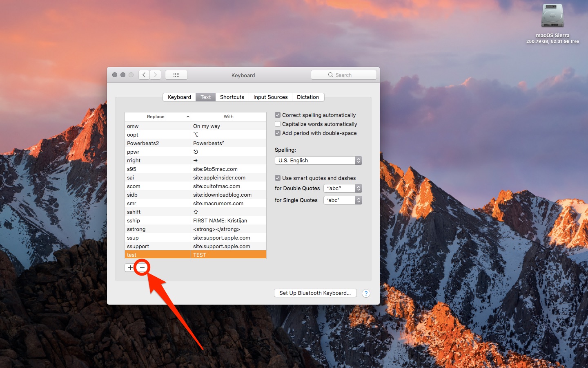Click the forward chevron navigation button
Image resolution: width=588 pixels, height=368 pixels.
pos(155,75)
